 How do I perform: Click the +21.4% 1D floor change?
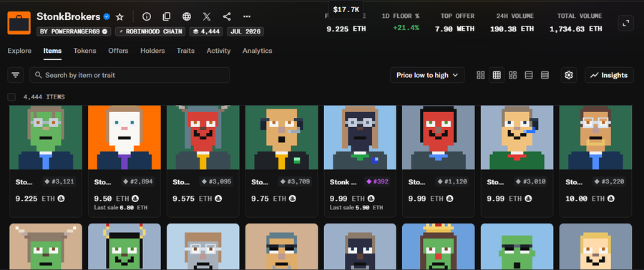click(x=406, y=28)
